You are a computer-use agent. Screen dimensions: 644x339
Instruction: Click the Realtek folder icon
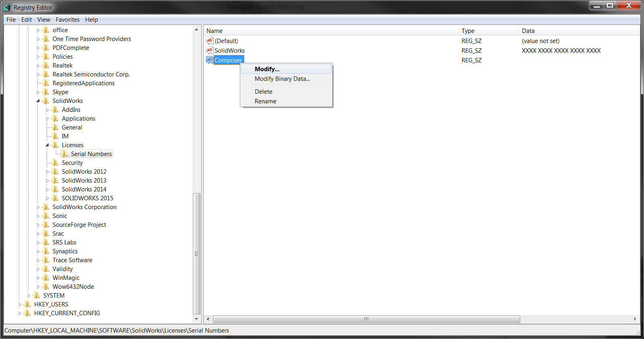click(47, 66)
